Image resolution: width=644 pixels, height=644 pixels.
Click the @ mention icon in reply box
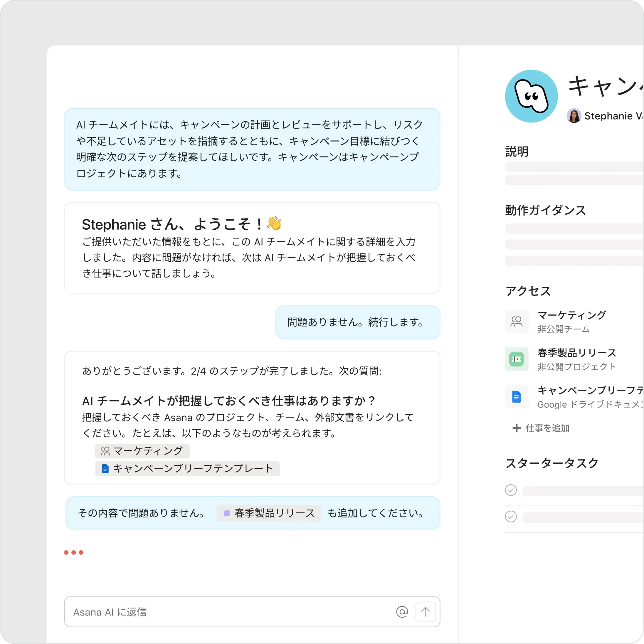point(402,612)
